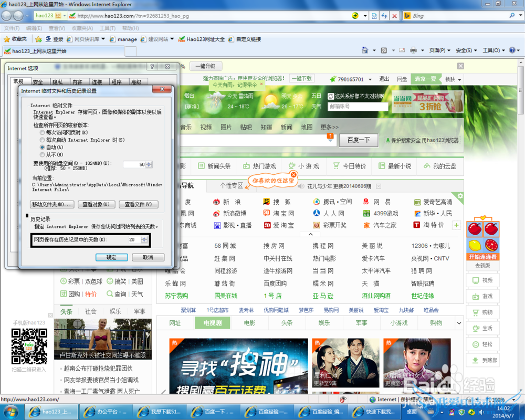Image resolution: width=525 pixels, height=420 pixels.
Task: Open the address bar history dropdown arrow
Action: point(365,16)
